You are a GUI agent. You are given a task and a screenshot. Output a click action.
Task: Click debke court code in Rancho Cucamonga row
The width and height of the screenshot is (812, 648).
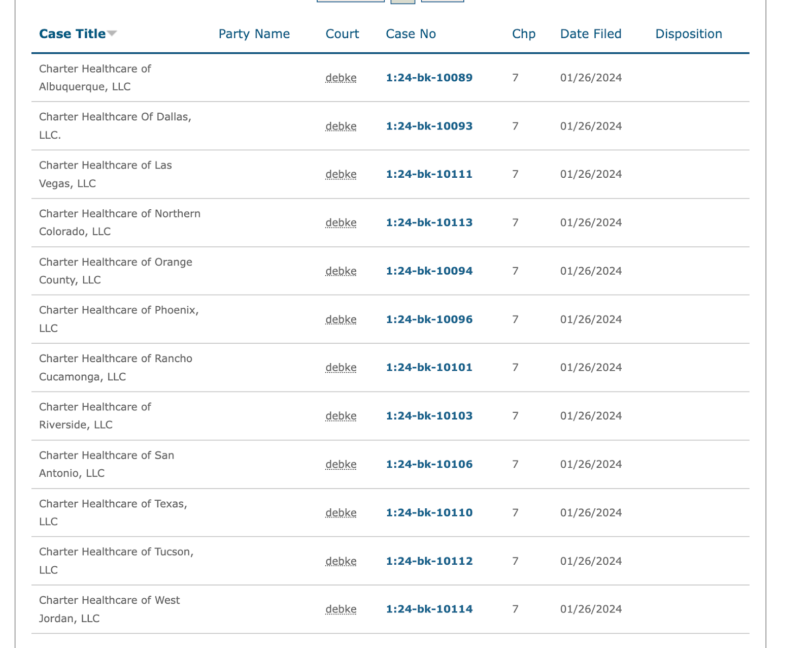point(341,368)
